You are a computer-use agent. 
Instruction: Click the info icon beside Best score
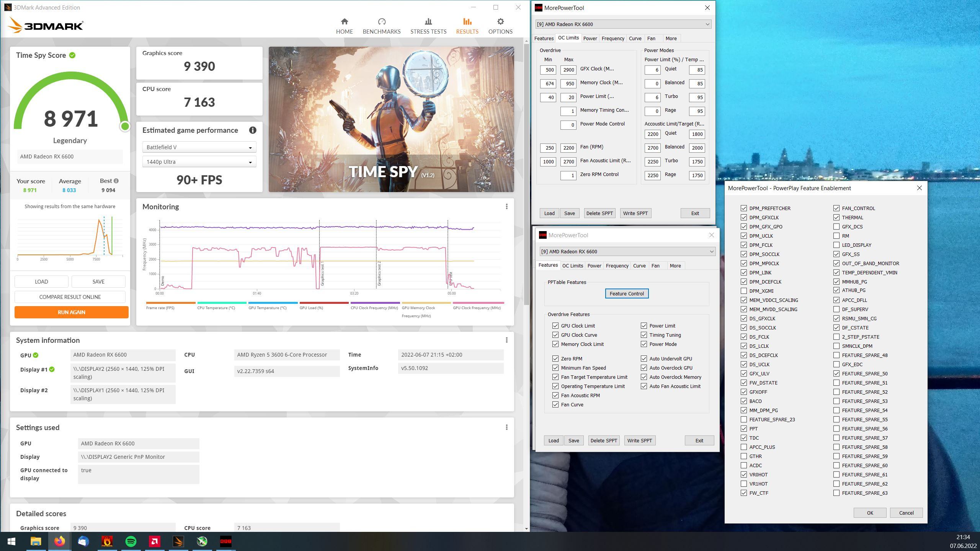tap(116, 181)
